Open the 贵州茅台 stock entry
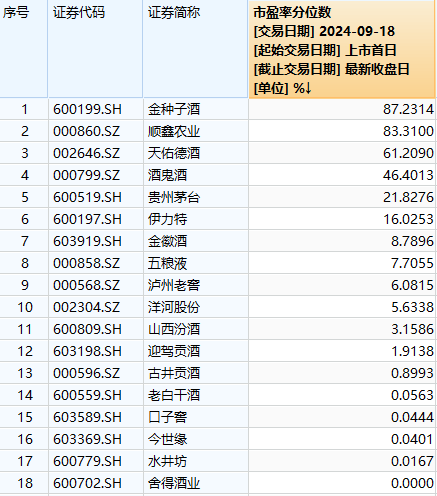 (x=174, y=197)
